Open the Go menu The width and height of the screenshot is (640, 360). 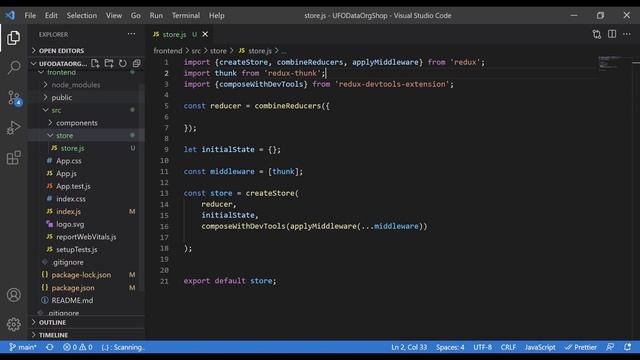136,16
